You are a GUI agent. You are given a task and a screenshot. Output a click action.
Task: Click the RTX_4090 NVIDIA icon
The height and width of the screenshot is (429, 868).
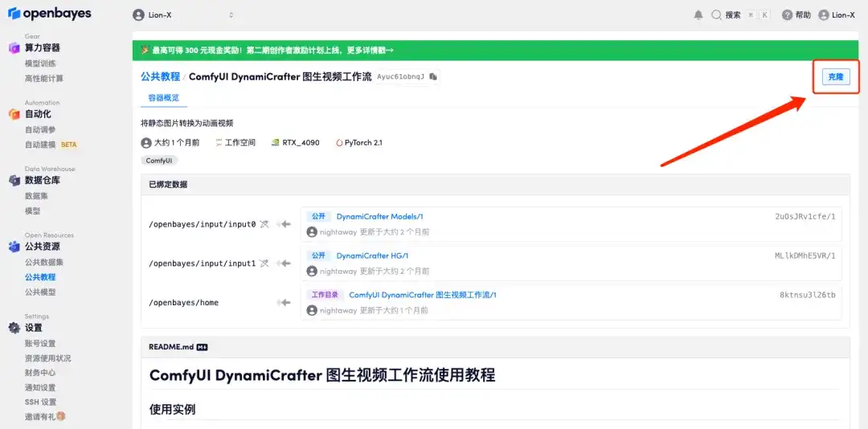(x=275, y=143)
